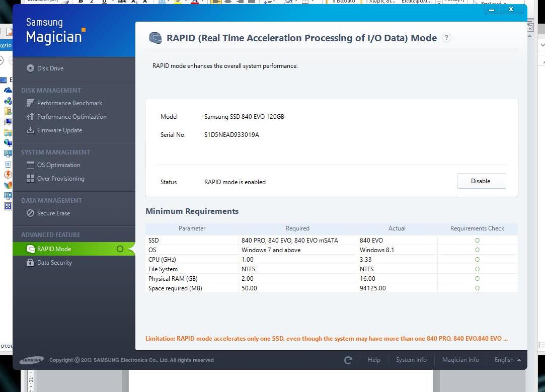Click the Actual column header
The width and height of the screenshot is (545, 392).
(x=397, y=228)
